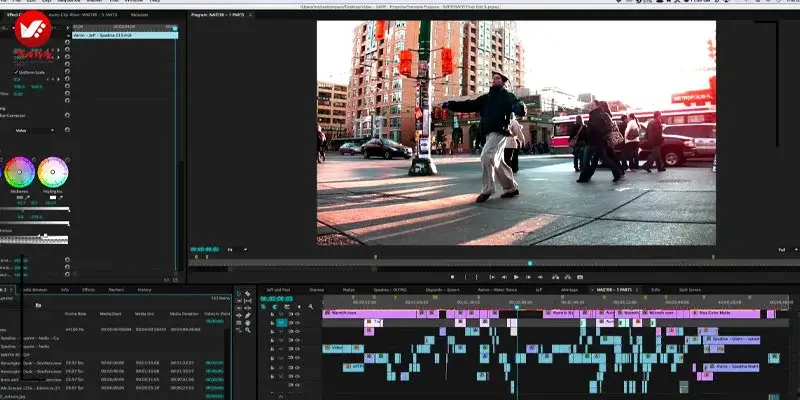Open the Markers tab
The height and width of the screenshot is (400, 800).
click(x=116, y=290)
